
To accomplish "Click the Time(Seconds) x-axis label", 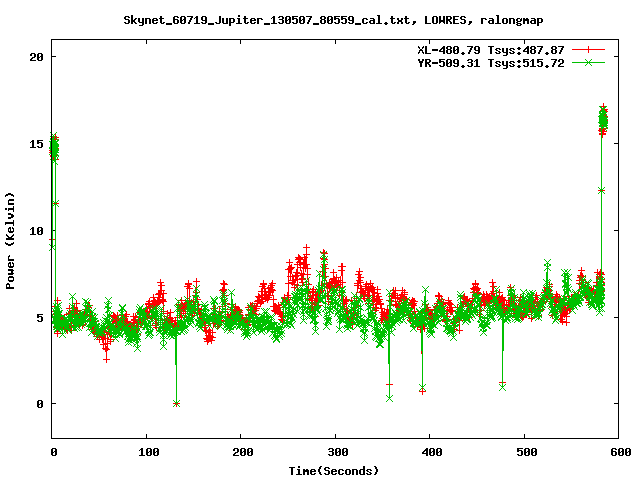I will tap(333, 471).
